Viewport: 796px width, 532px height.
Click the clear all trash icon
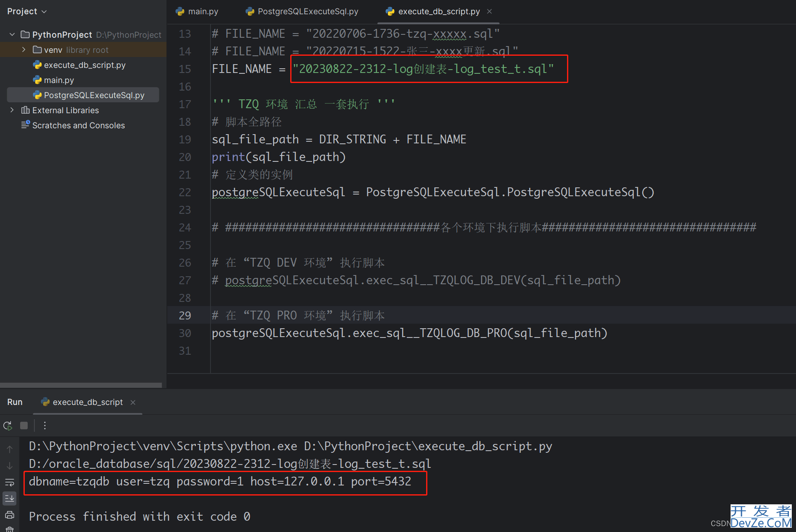tap(10, 529)
